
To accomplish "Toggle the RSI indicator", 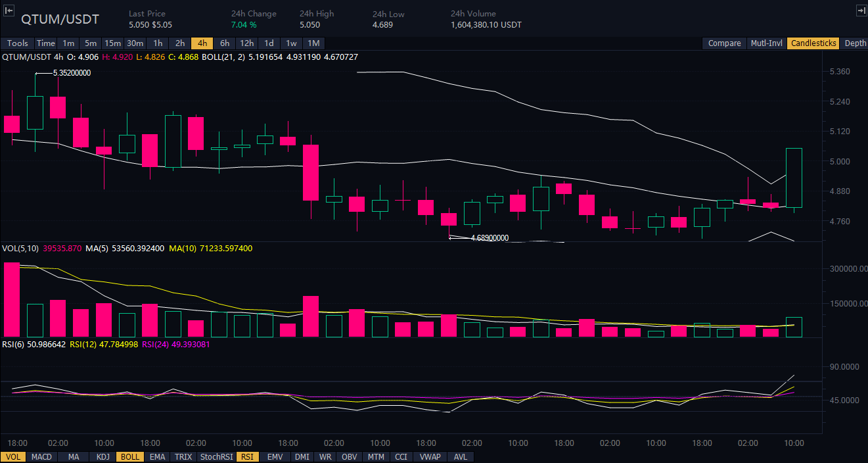I will (x=246, y=456).
